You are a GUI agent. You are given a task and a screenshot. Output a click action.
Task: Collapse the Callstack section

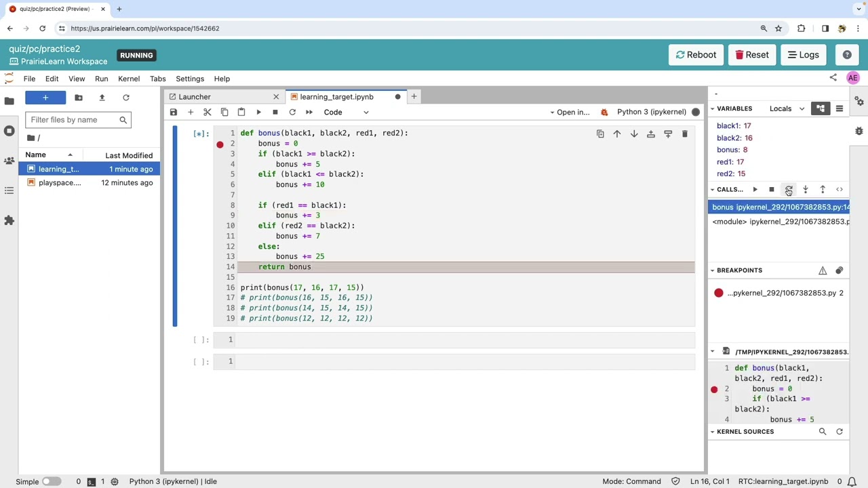[x=713, y=190]
